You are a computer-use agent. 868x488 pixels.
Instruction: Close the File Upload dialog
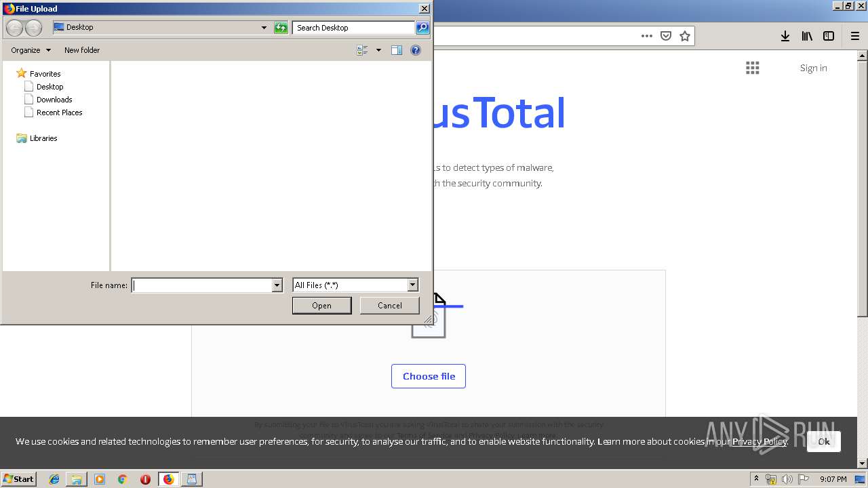(x=424, y=9)
